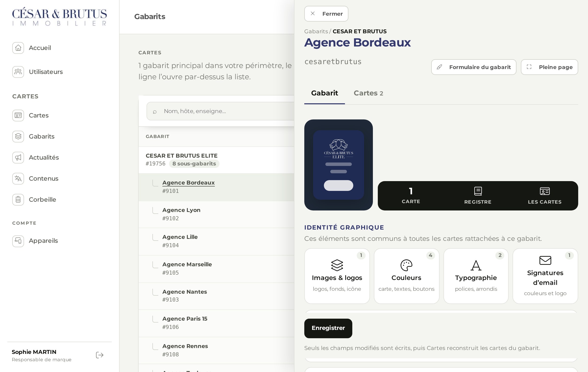Image resolution: width=588 pixels, height=372 pixels.
Task: Select the Gabarit tab
Action: pyautogui.click(x=324, y=93)
